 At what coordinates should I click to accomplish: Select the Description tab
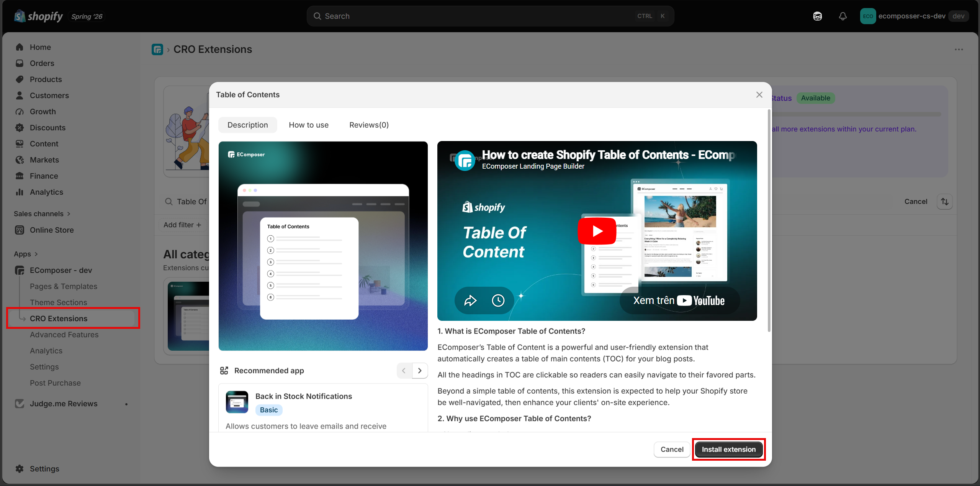248,125
